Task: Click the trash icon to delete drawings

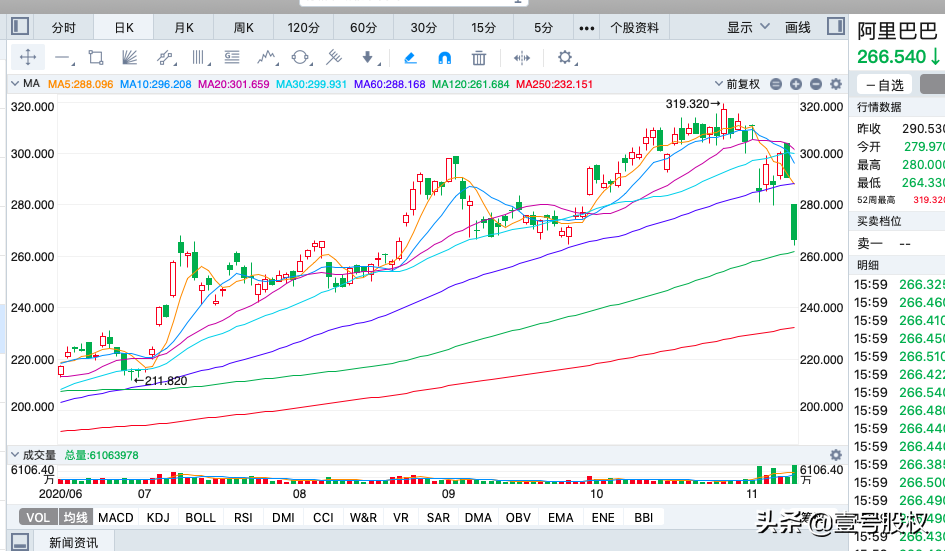Action: 479,58
